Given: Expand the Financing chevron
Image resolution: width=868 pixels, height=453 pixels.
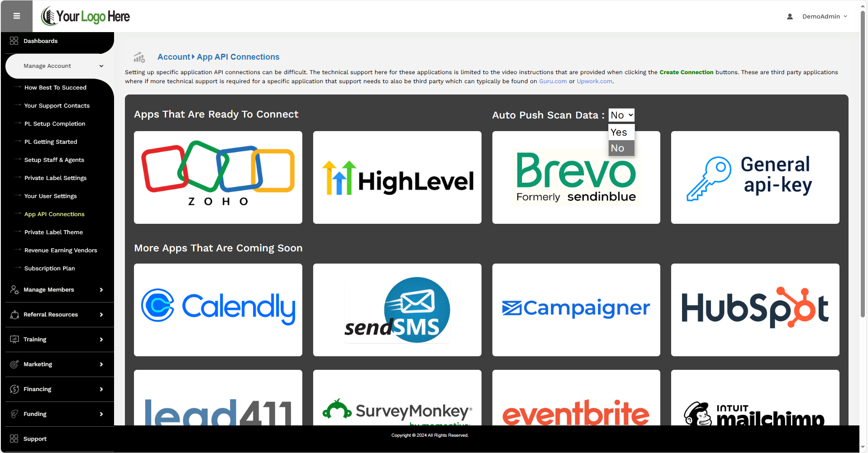Looking at the screenshot, I should [101, 389].
